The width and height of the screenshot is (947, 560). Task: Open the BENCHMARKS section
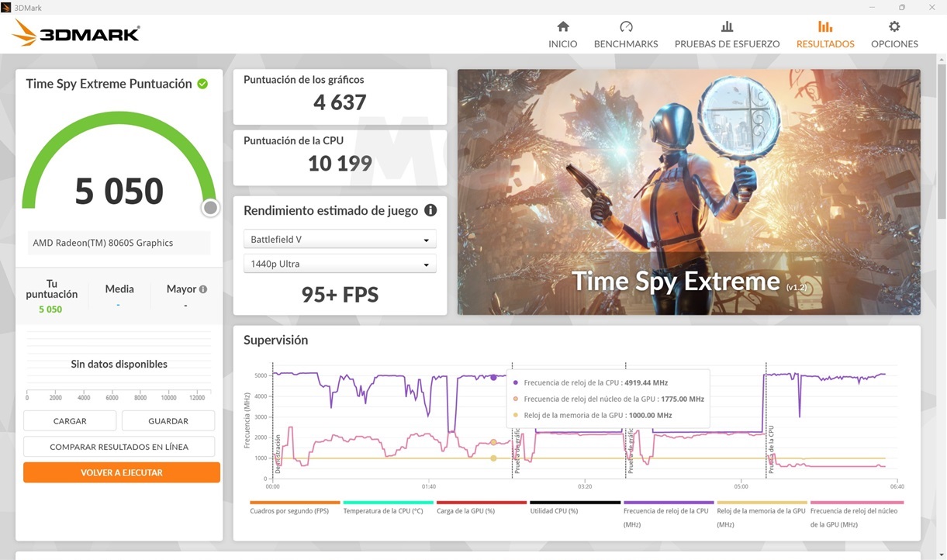(625, 33)
